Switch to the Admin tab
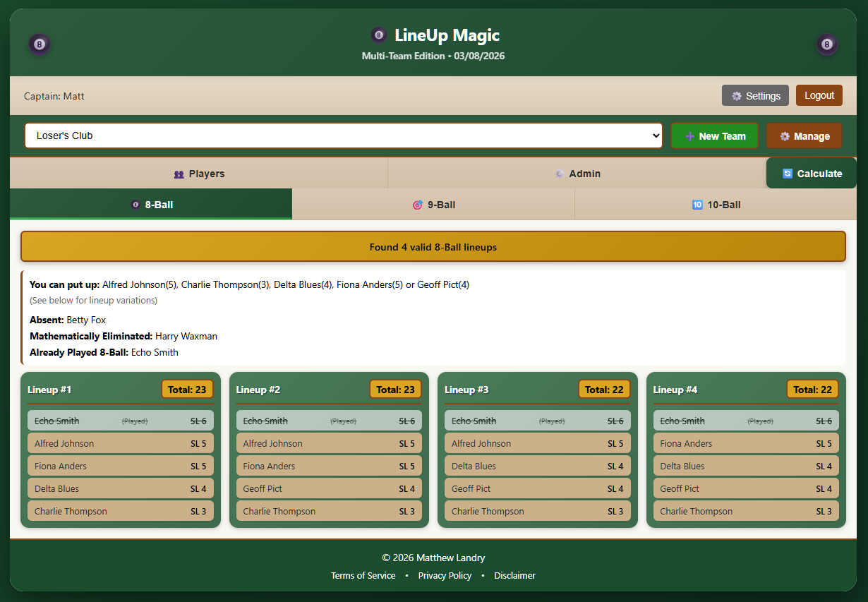The width and height of the screenshot is (868, 602). [x=579, y=173]
